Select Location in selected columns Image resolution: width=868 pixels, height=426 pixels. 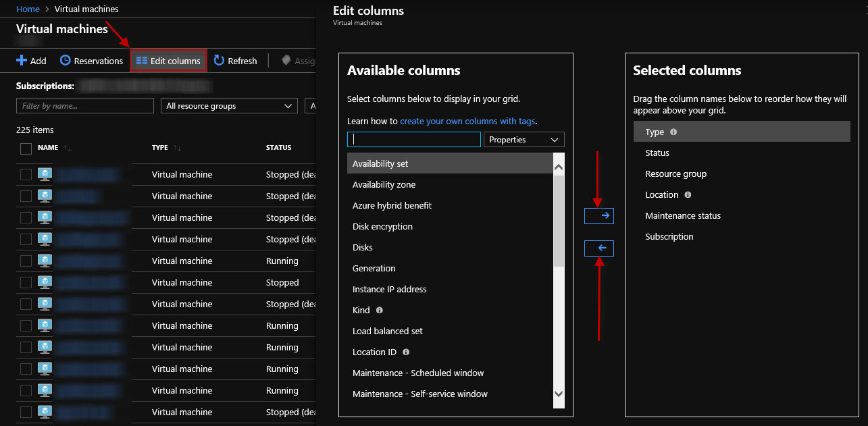point(742,194)
